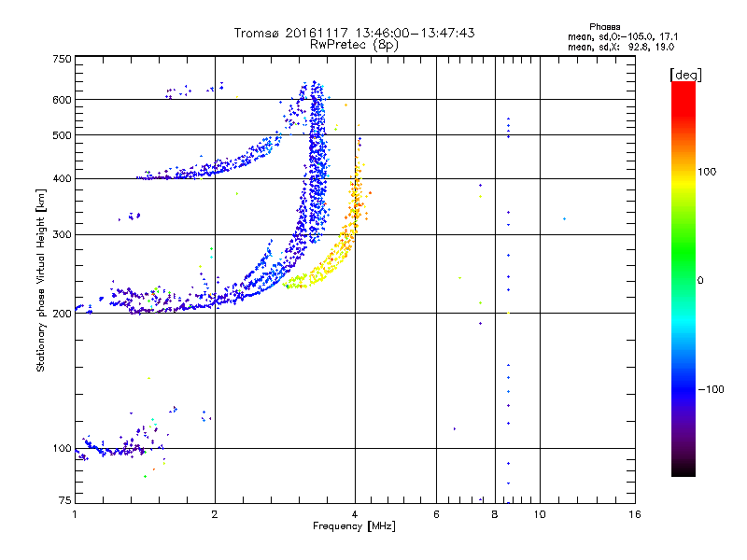This screenshot has height=560, width=747.
Task: Click the '400' height axis label
Action: pos(62,179)
